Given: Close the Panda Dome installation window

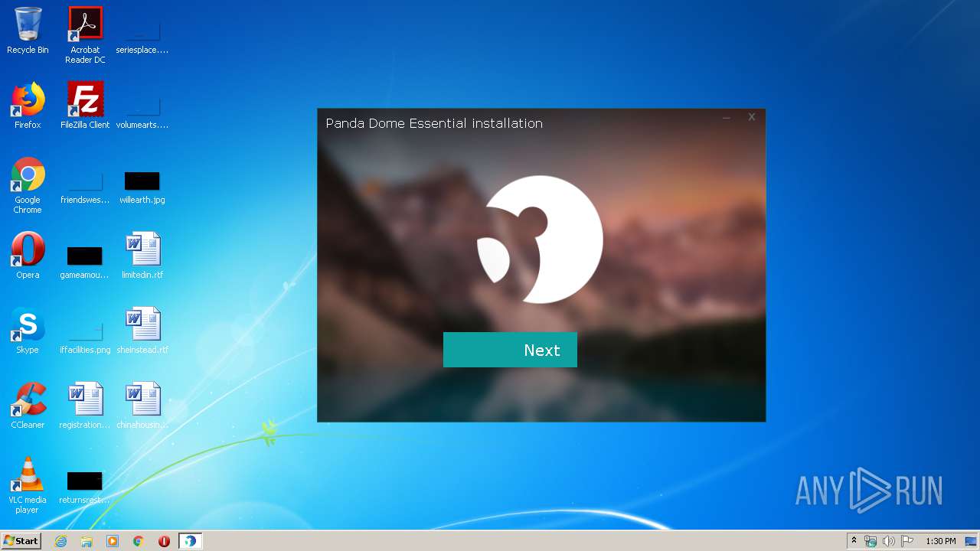Looking at the screenshot, I should 752,117.
